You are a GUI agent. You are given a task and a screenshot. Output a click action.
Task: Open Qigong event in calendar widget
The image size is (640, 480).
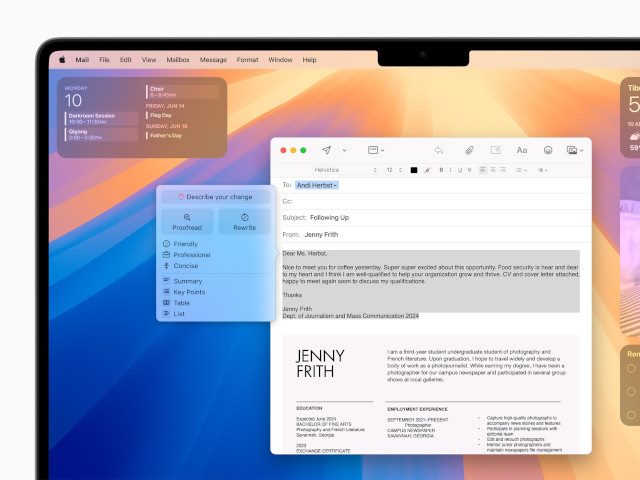point(101,134)
